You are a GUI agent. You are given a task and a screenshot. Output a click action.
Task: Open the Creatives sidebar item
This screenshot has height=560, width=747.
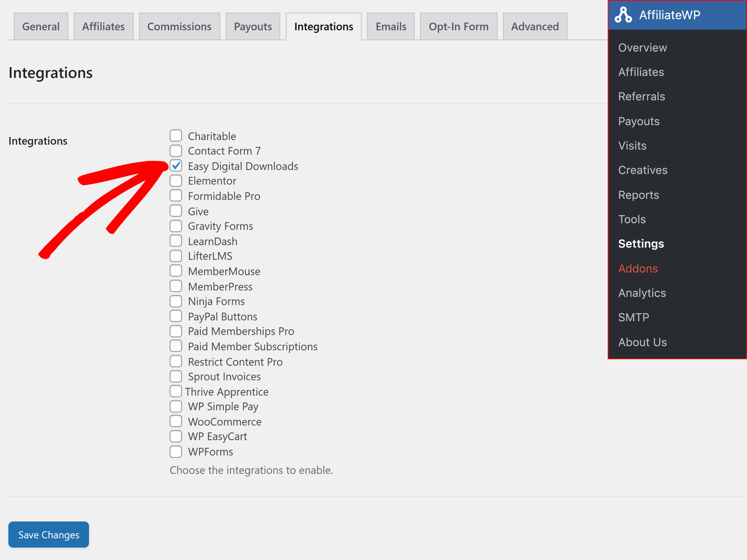pyautogui.click(x=643, y=170)
